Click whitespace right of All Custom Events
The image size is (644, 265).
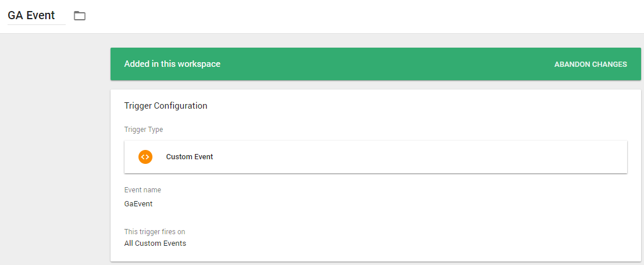click(411, 243)
